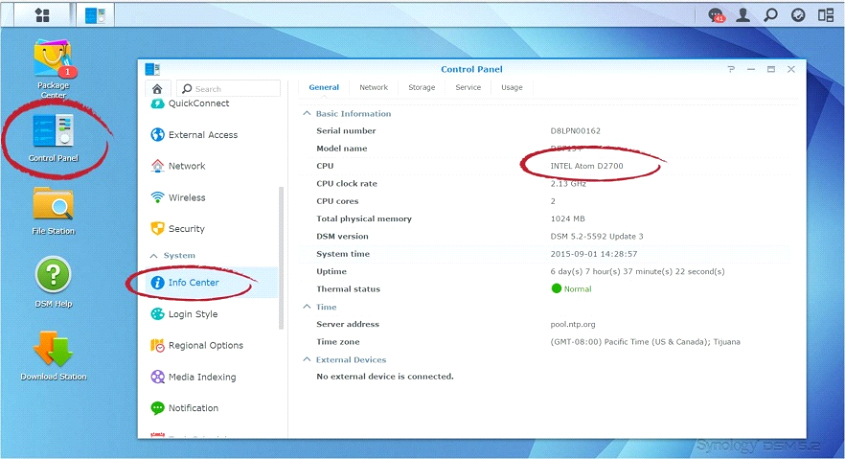Click the CPU cores value 2

553,201
